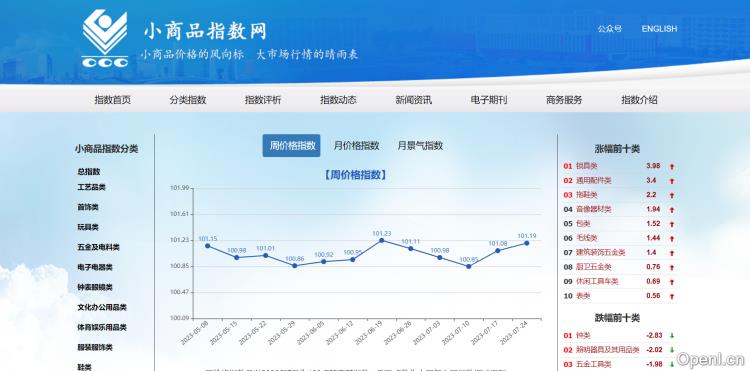Screen dimensions: 750x371
Task: Click the up arrow next to 0.69
Action: 672,282
